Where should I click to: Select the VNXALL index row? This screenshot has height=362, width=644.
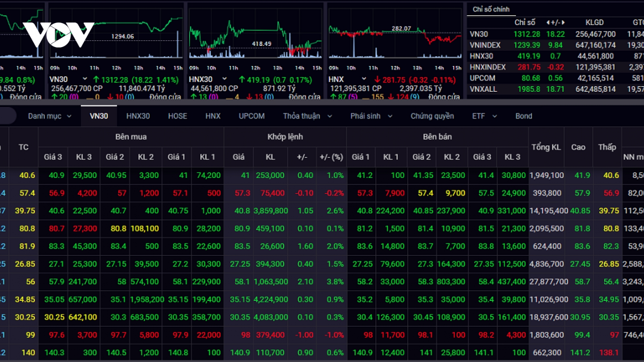(555, 89)
